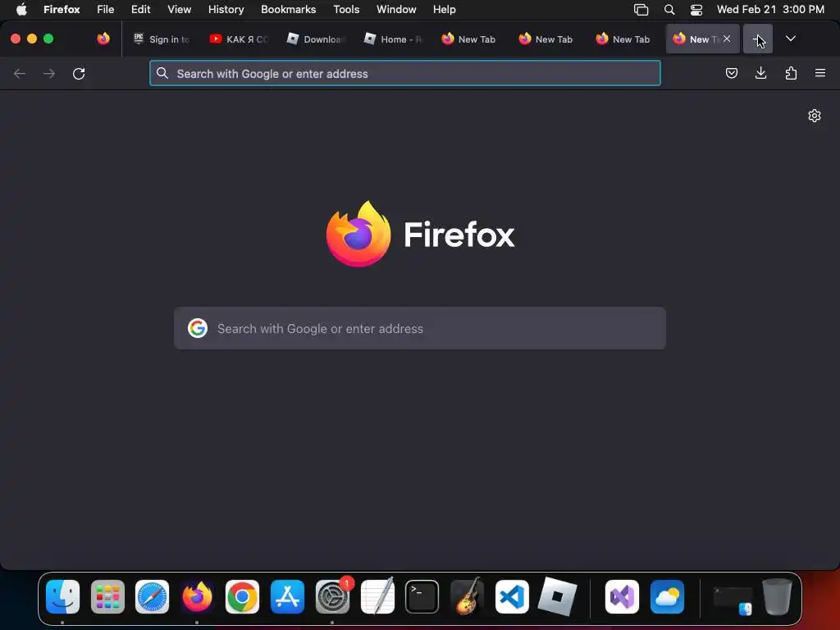Open the View menu

(180, 9)
